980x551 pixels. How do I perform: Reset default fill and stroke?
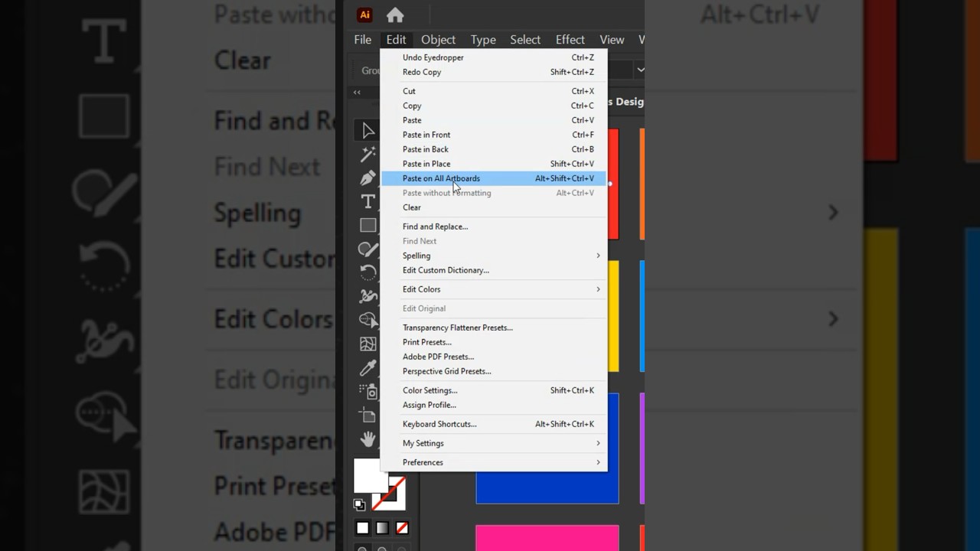point(359,504)
